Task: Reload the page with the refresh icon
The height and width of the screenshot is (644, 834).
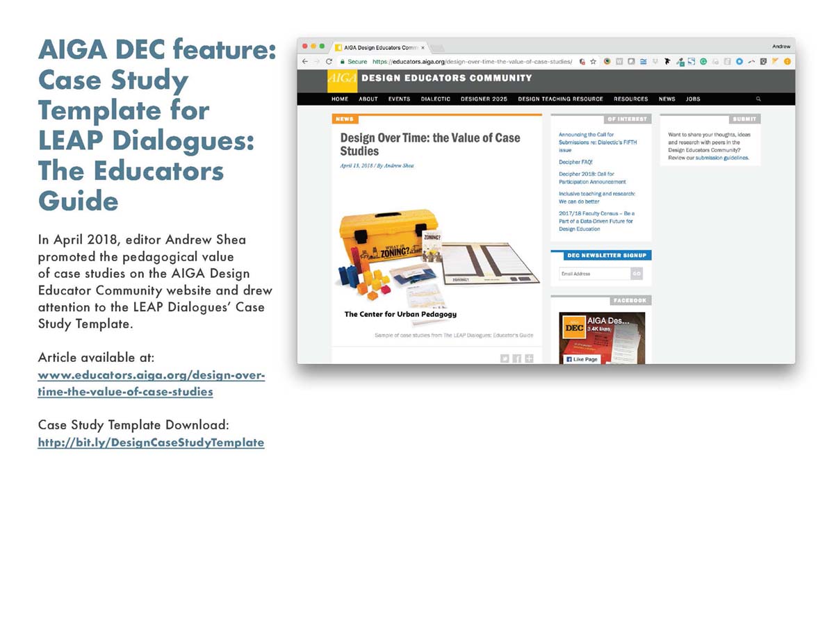Action: pyautogui.click(x=329, y=61)
